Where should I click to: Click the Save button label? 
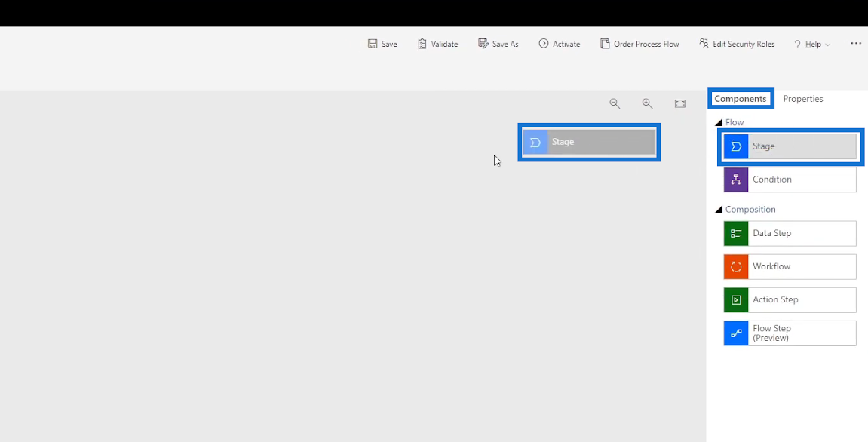click(389, 45)
